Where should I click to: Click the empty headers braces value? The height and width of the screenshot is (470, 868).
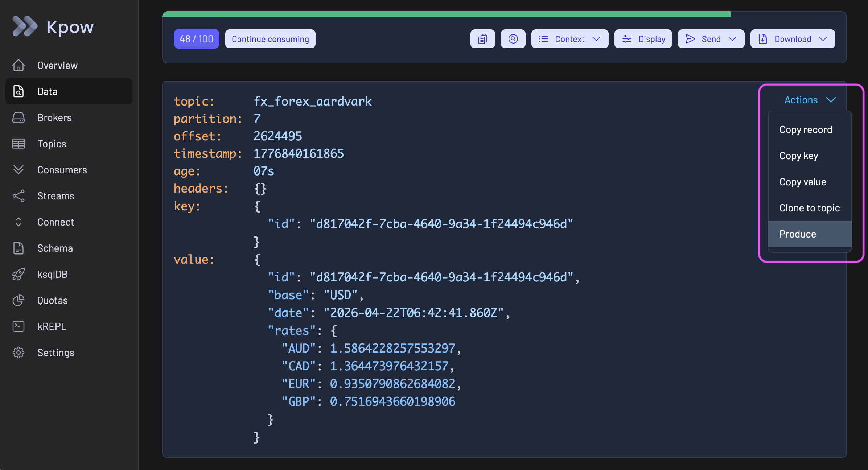click(260, 189)
